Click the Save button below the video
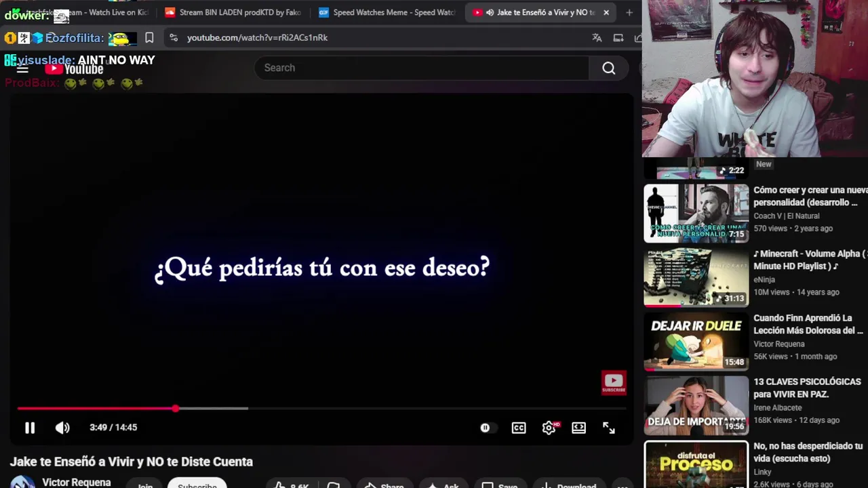The height and width of the screenshot is (488, 868). pyautogui.click(x=500, y=484)
